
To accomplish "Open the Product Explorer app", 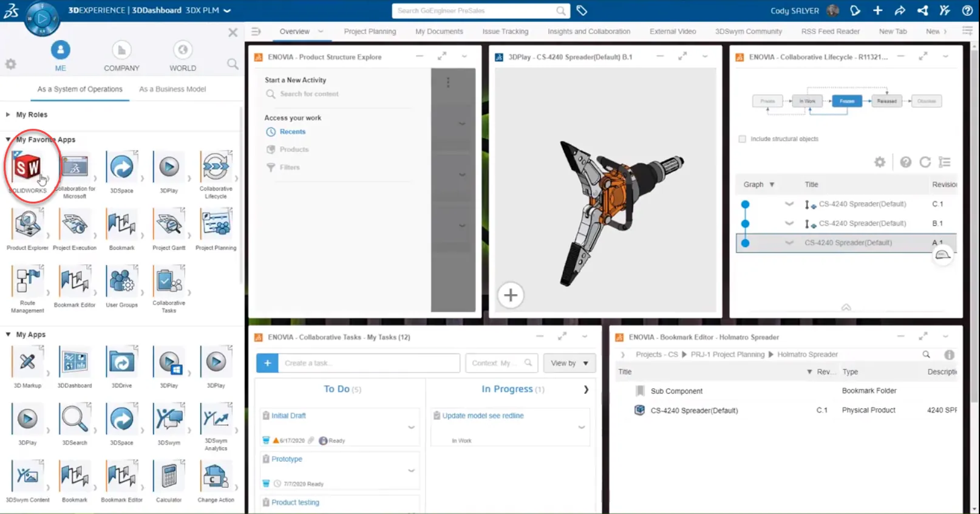I will [x=27, y=224].
